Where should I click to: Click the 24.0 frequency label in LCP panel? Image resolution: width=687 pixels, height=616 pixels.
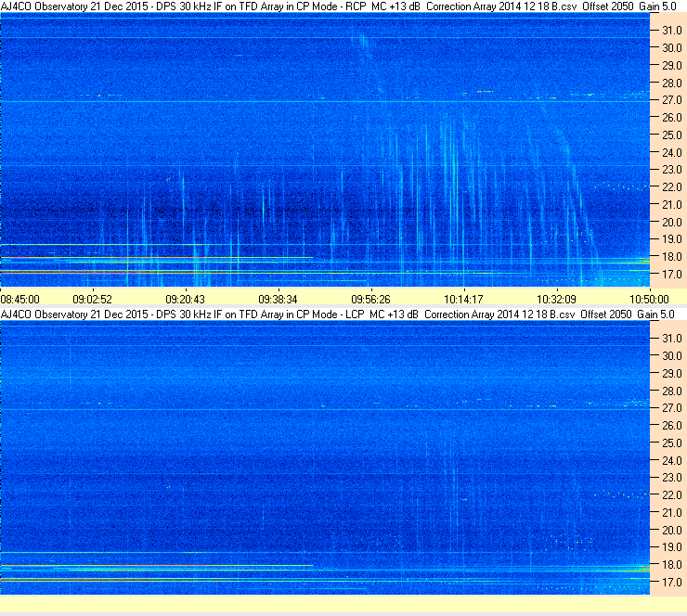point(672,460)
